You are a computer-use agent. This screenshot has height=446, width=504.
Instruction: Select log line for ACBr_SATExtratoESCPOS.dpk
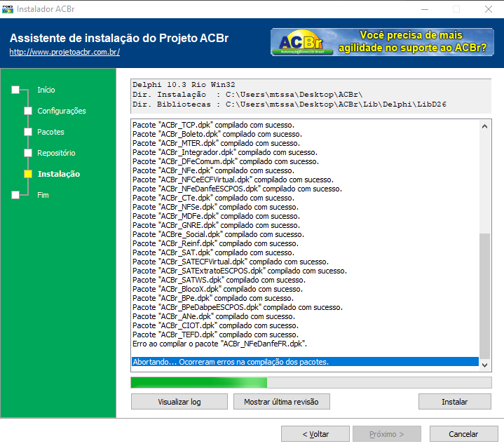[305, 271]
